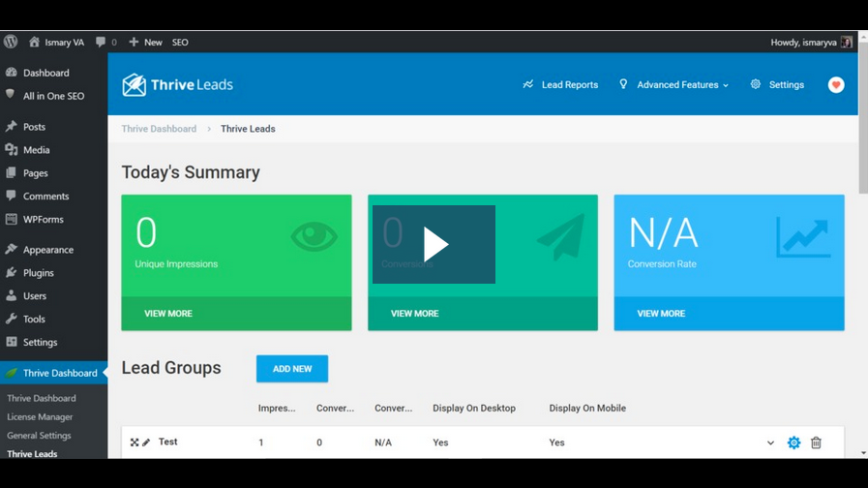The image size is (868, 488).
Task: Open Thrive Leads Settings in the header
Action: point(777,85)
